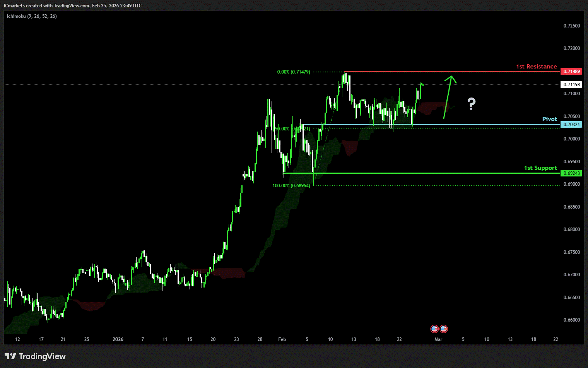Select the 1st Resistance text label
This screenshot has height=368, width=588.
(536, 67)
